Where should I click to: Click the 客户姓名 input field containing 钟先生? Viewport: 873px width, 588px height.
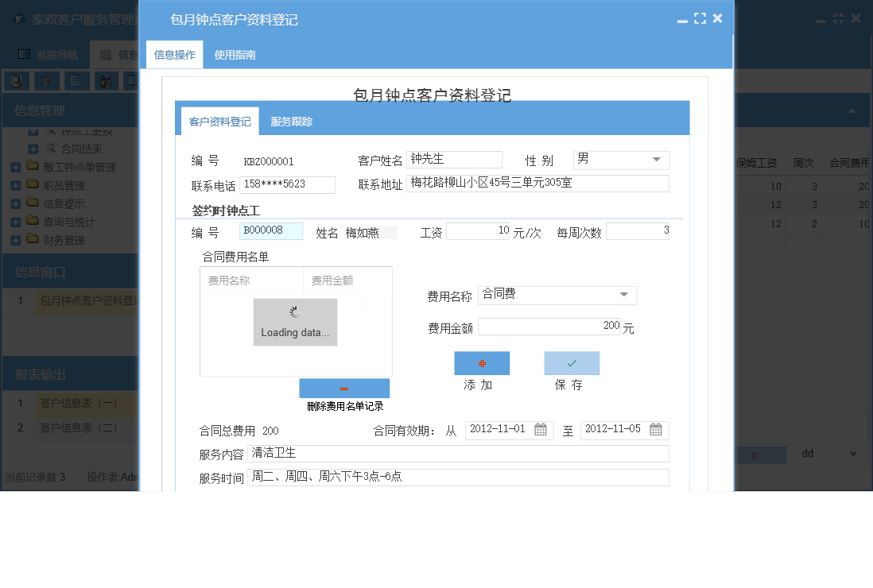pos(454,159)
